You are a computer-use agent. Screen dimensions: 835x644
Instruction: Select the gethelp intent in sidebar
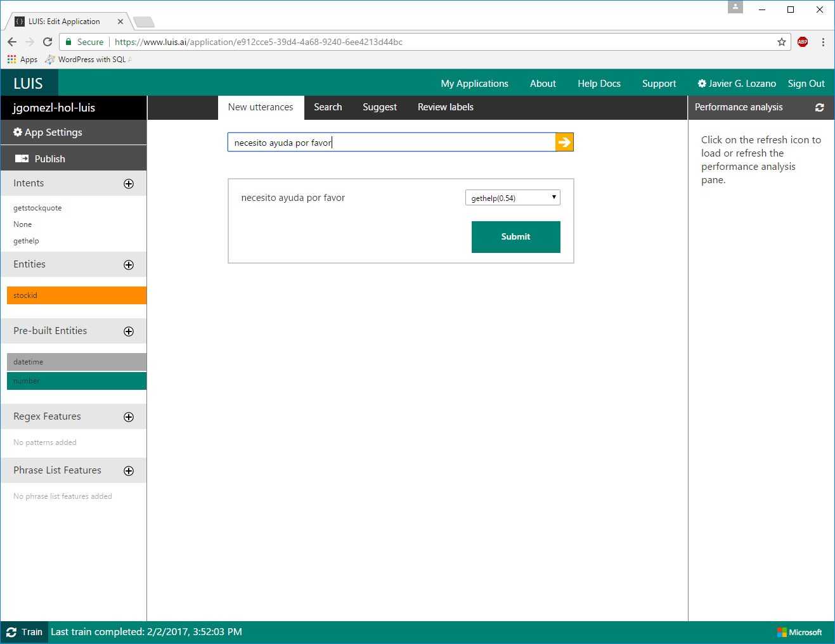click(x=26, y=241)
